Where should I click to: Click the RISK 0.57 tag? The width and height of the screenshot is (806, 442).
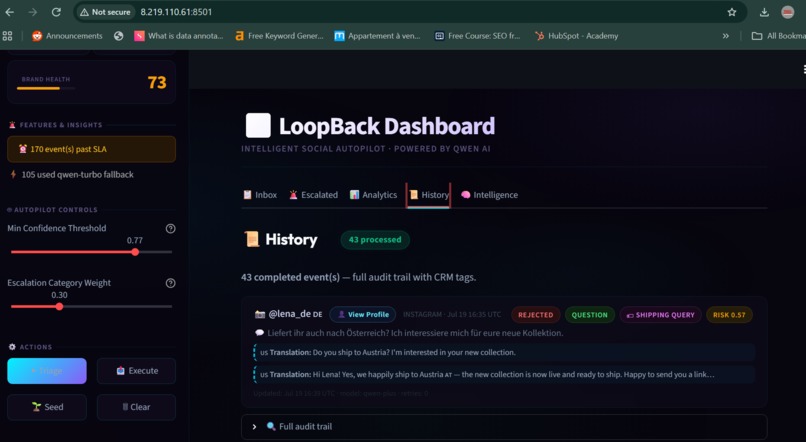[x=729, y=315]
